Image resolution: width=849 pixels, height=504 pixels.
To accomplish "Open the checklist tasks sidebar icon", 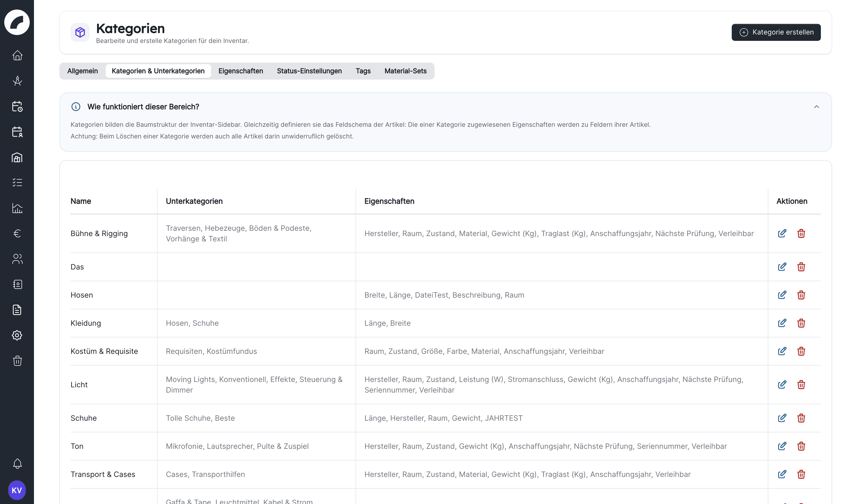I will [17, 183].
